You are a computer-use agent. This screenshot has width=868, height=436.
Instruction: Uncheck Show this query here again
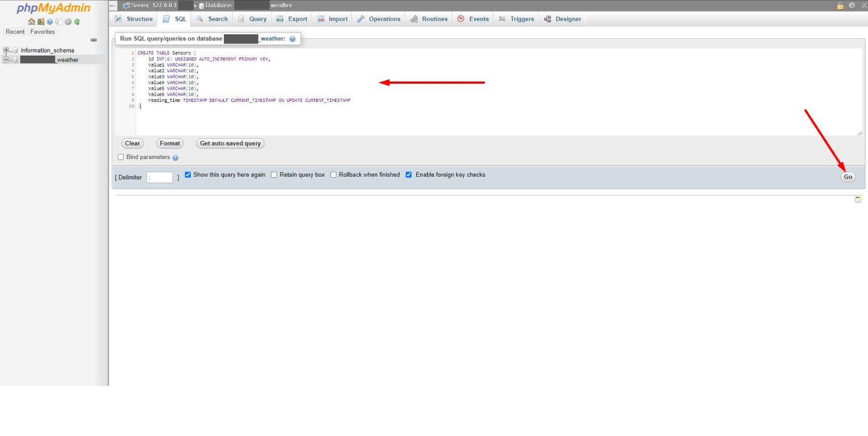point(188,175)
